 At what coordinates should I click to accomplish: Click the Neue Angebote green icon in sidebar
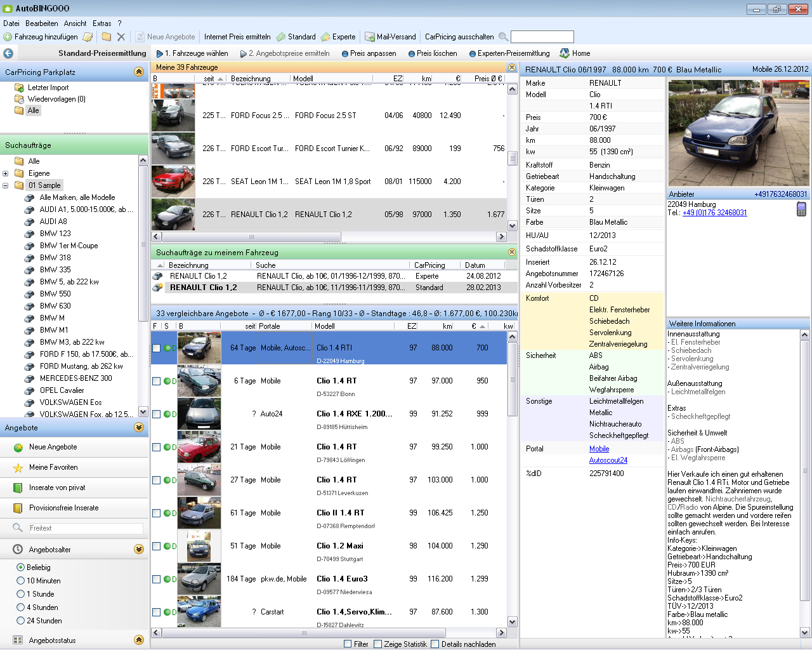(x=18, y=447)
